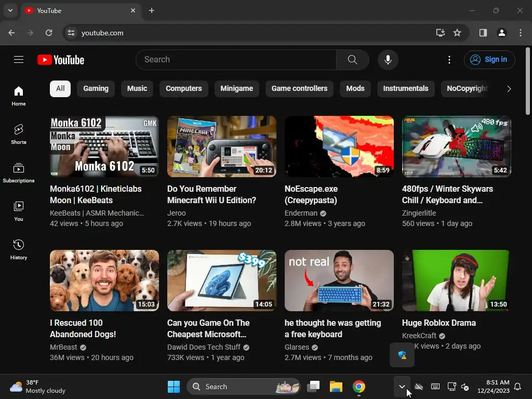Screen dimensions: 532x399
Task: Open Dawid Does Tech Stuff channel
Action: point(204,347)
